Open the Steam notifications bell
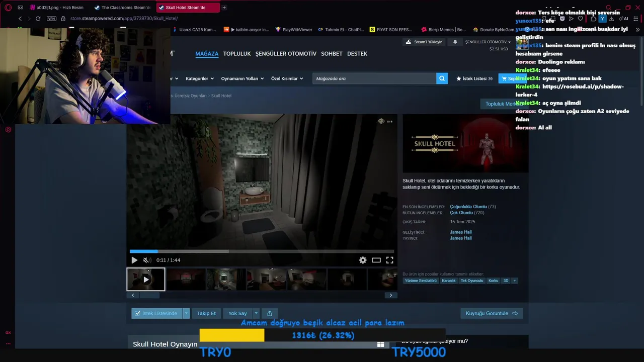The height and width of the screenshot is (362, 644). pos(455,42)
